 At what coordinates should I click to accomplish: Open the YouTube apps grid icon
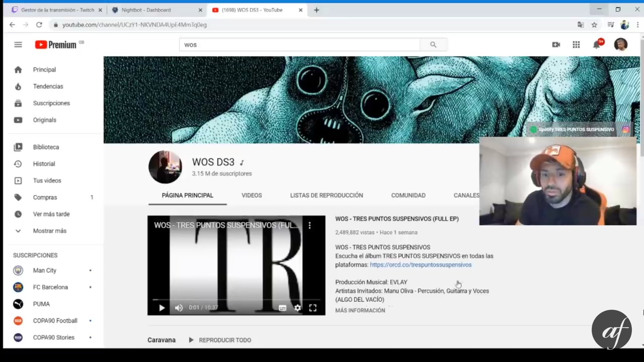(x=576, y=45)
